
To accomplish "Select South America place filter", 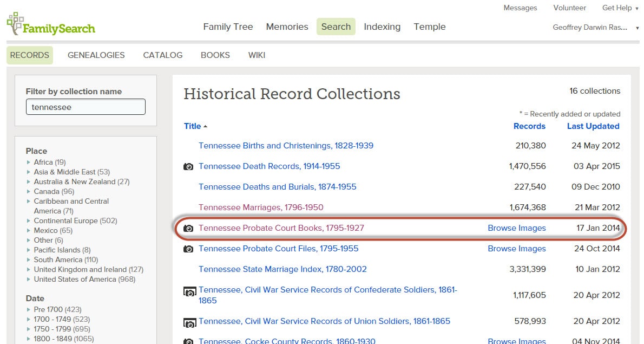I will (65, 259).
